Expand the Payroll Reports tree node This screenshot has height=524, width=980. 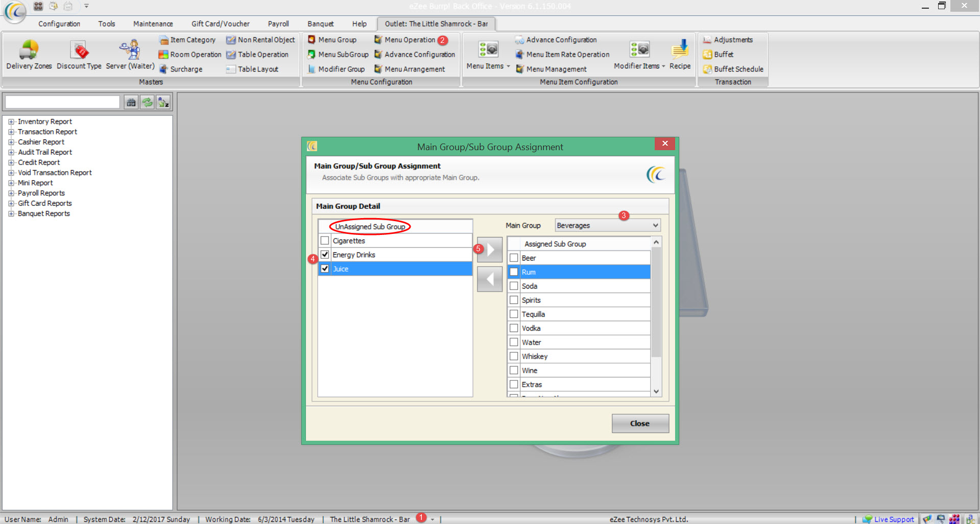(x=11, y=193)
